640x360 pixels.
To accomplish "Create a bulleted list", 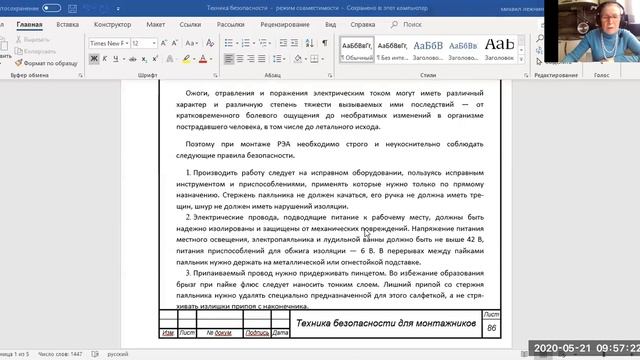I will (229, 43).
